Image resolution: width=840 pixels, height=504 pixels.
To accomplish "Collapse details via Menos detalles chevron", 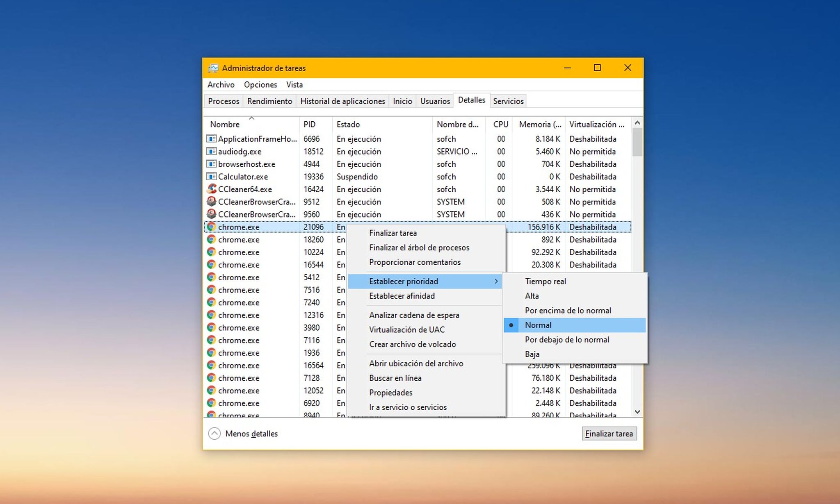I will click(x=214, y=434).
